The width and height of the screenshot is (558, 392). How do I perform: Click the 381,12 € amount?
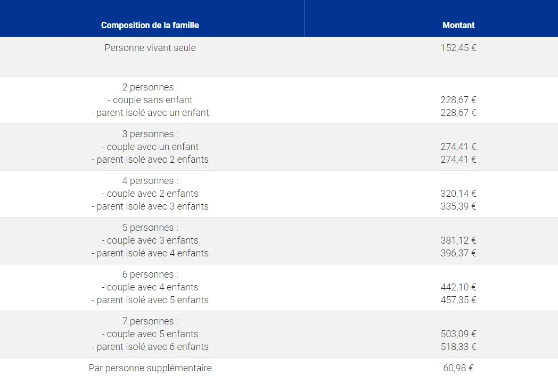(458, 240)
